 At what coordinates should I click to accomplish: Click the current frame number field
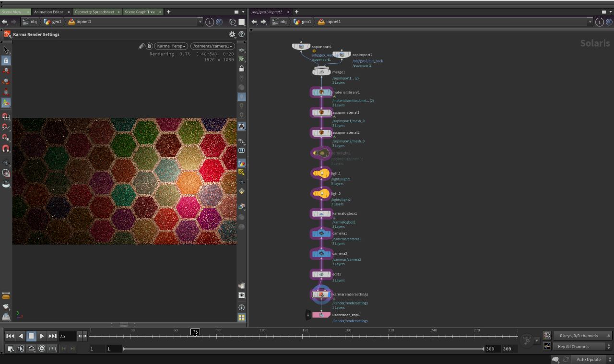pyautogui.click(x=67, y=336)
